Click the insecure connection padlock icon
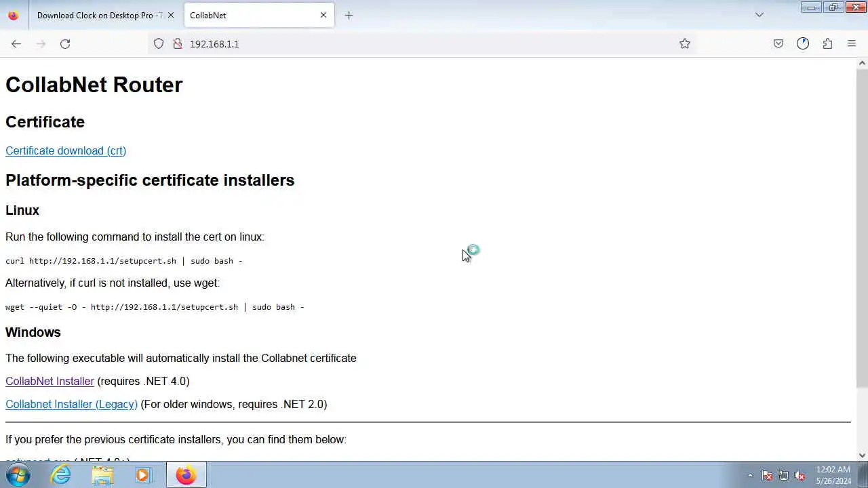The height and width of the screenshot is (488, 868). coord(178,43)
